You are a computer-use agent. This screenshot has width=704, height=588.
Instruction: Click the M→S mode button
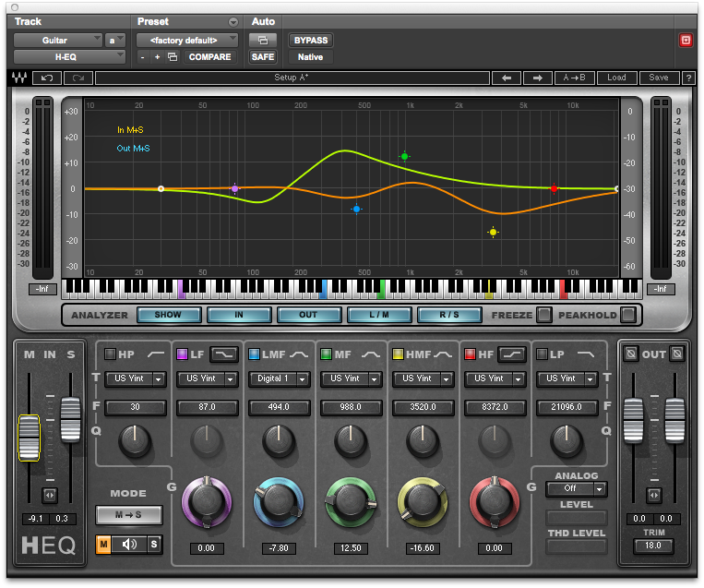coord(128,515)
